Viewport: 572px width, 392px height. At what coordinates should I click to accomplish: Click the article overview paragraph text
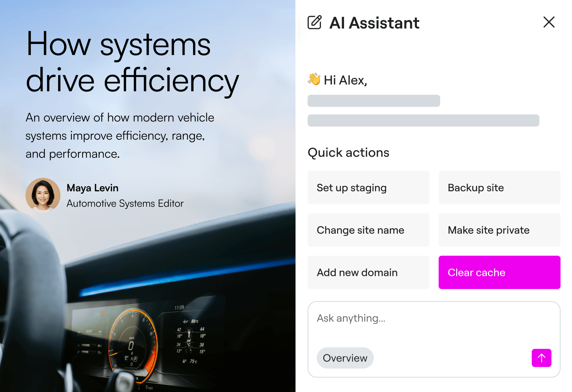tap(120, 136)
